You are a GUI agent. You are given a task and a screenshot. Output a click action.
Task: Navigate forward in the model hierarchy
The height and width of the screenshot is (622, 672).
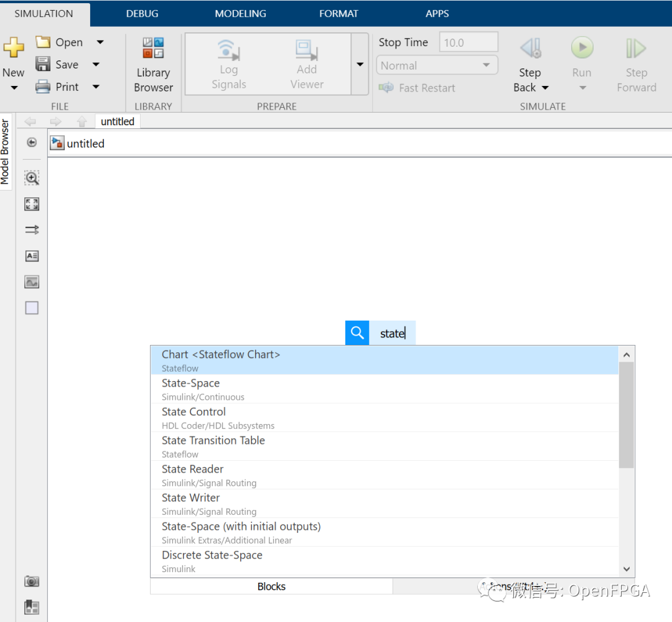click(56, 122)
